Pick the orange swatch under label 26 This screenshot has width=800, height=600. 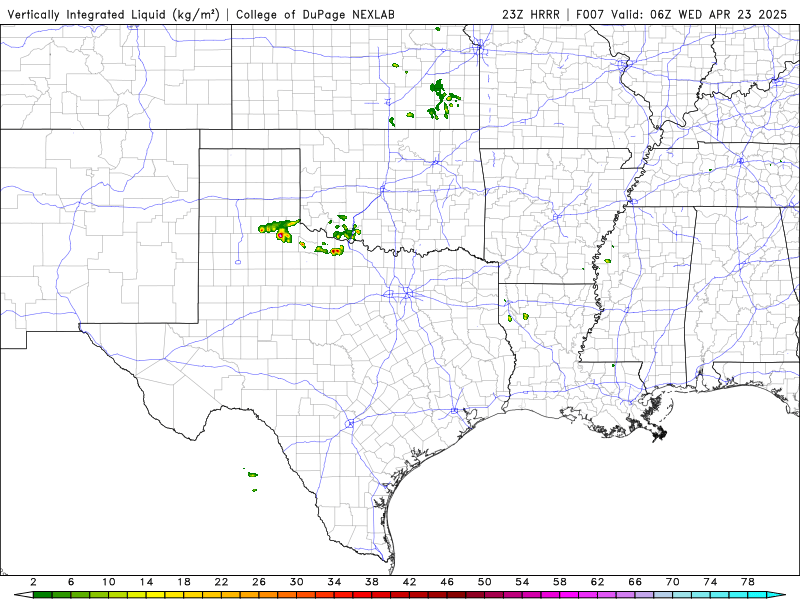pos(268,595)
